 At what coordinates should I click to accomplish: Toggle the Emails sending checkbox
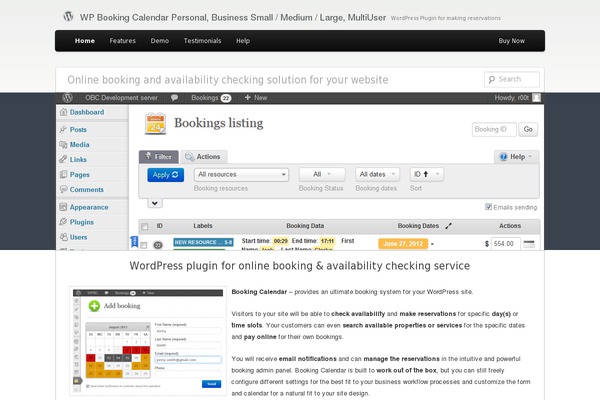pyautogui.click(x=488, y=207)
